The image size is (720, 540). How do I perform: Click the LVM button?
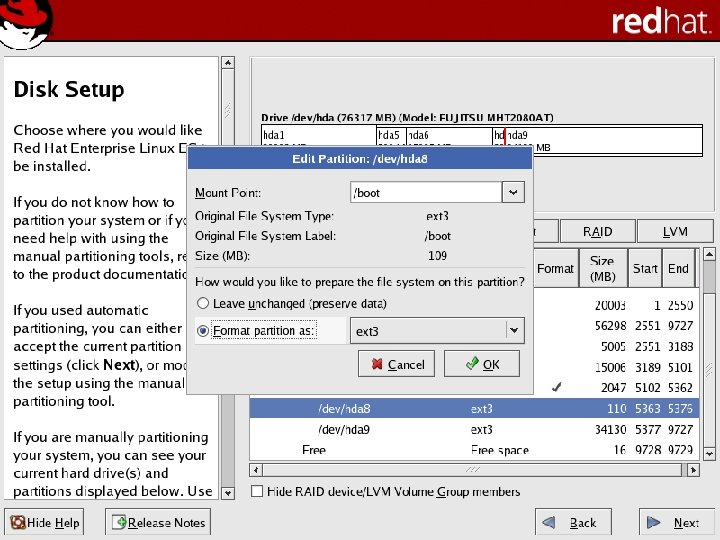pos(675,231)
